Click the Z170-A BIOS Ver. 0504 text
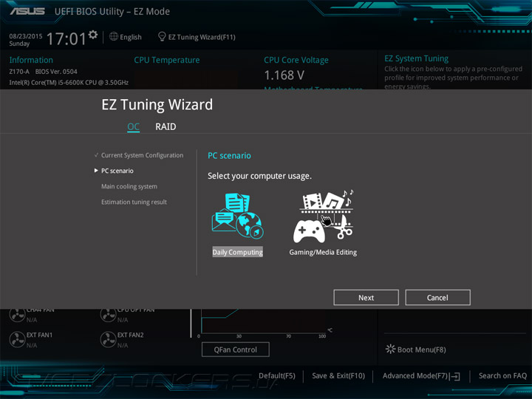The width and height of the screenshot is (532, 399). (43, 72)
